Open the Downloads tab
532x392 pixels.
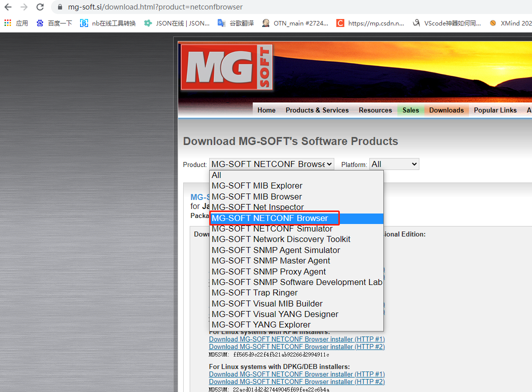tap(446, 110)
